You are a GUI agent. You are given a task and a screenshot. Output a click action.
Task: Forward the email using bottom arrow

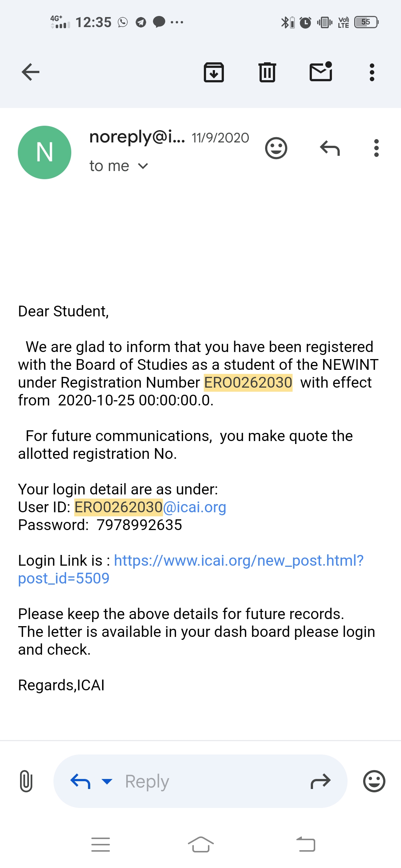click(x=320, y=781)
